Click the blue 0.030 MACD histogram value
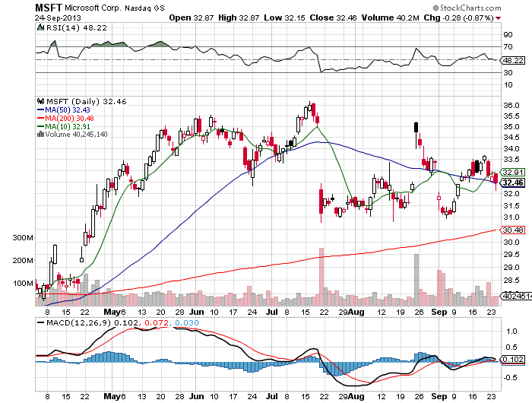The height and width of the screenshot is (403, 532). click(187, 323)
